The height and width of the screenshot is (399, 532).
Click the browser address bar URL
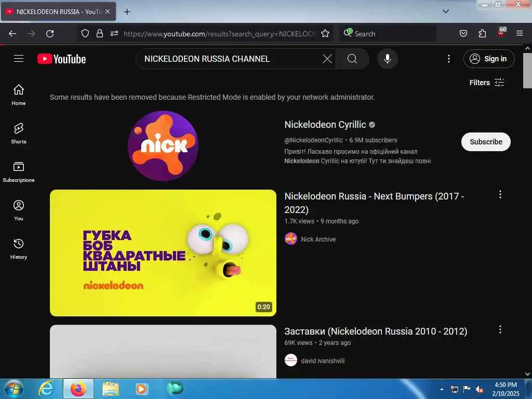tap(219, 34)
